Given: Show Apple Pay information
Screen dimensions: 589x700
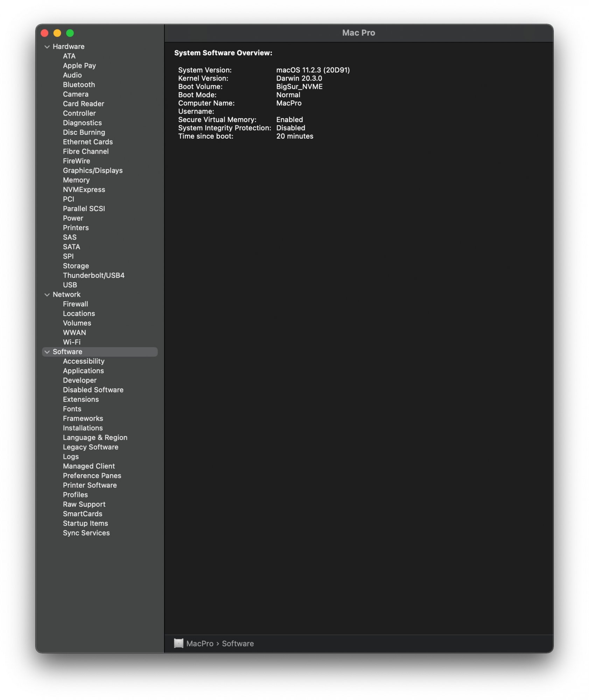Looking at the screenshot, I should click(79, 65).
